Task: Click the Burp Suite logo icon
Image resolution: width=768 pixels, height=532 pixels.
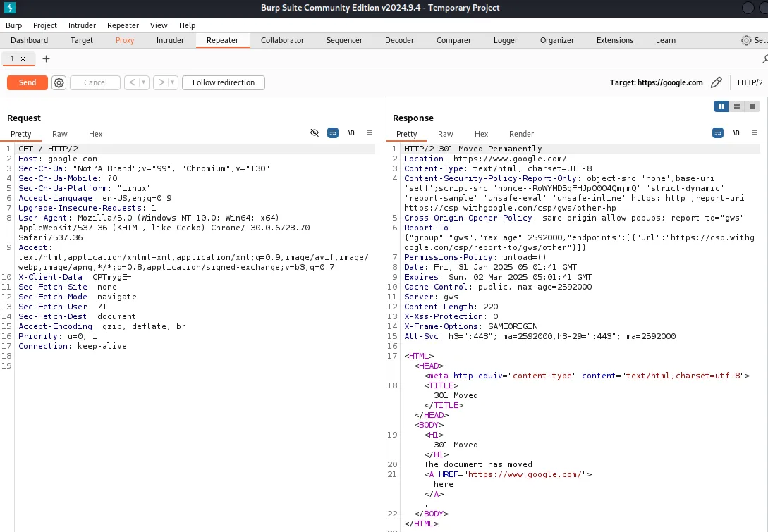Action: coord(9,7)
